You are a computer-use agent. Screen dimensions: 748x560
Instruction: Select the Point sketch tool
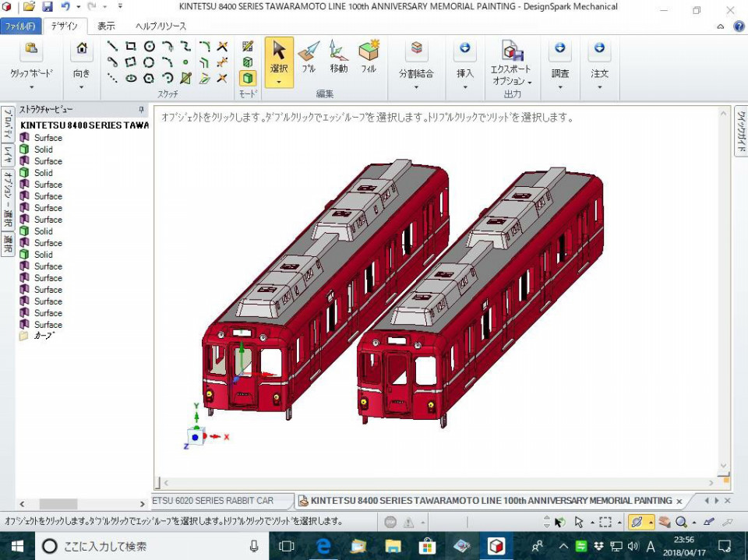tap(185, 62)
